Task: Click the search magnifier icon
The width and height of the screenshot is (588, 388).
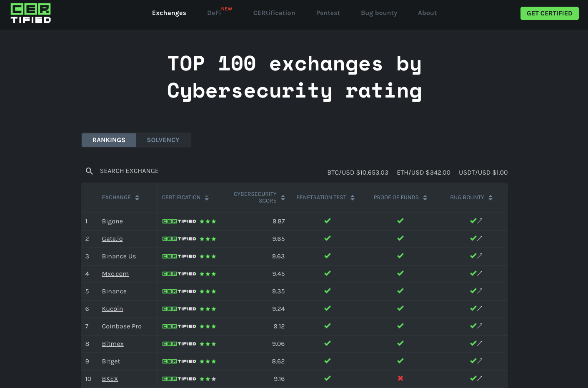Action: (x=89, y=171)
